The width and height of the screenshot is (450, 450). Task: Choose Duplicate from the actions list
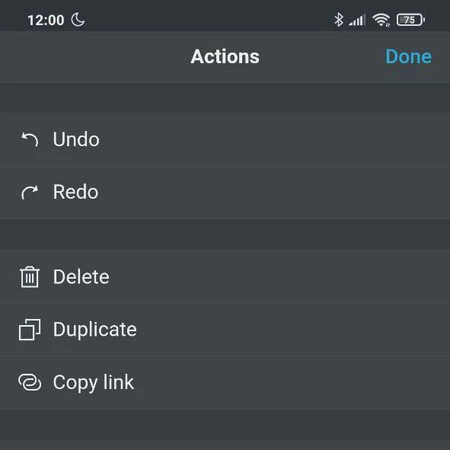[x=225, y=329]
